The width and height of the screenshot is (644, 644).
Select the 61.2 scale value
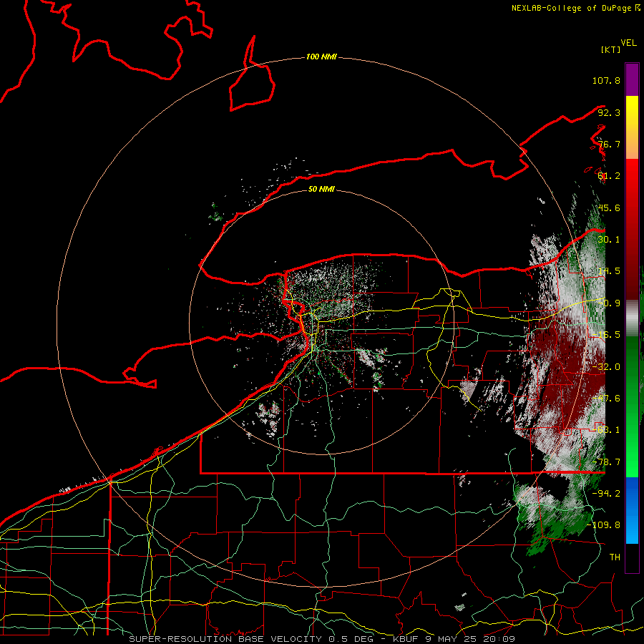[x=609, y=176]
